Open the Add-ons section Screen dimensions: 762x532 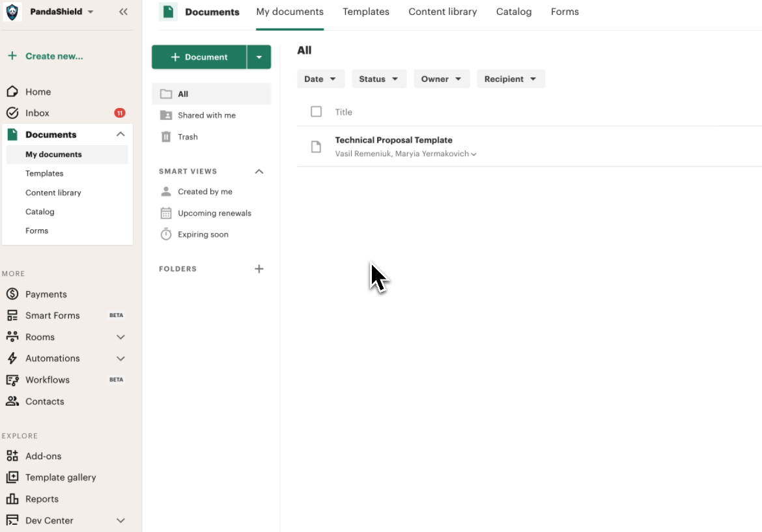43,456
